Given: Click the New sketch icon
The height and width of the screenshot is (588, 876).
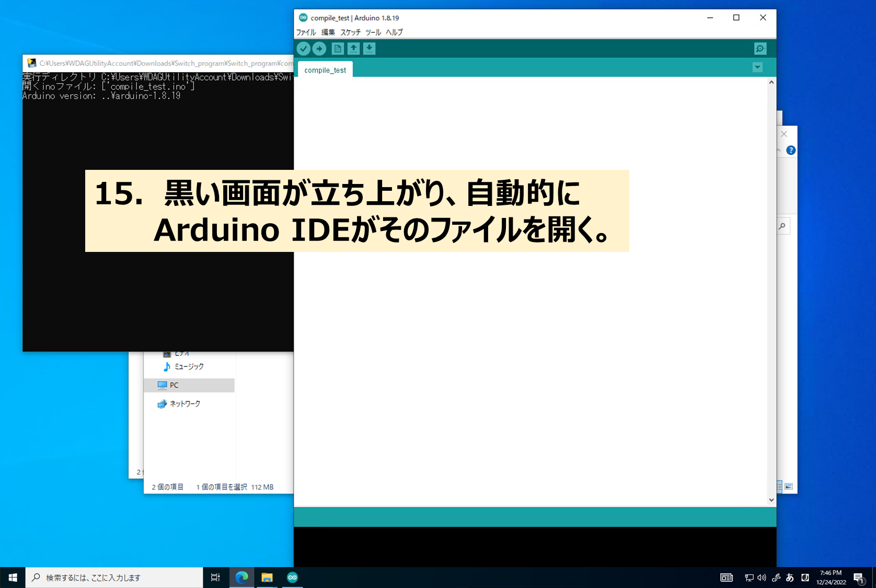Looking at the screenshot, I should coord(338,49).
